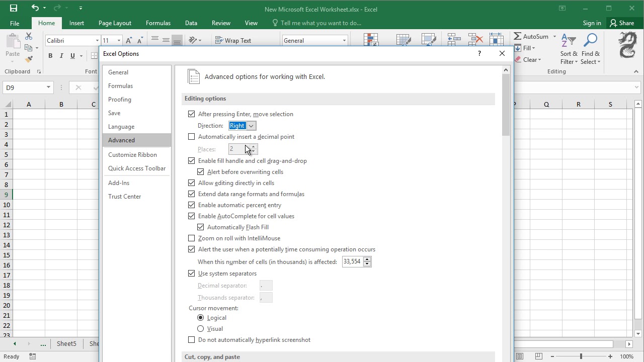Viewport: 644px width, 362px height.
Task: Toggle Allow editing directly in cells
Action: click(x=191, y=183)
